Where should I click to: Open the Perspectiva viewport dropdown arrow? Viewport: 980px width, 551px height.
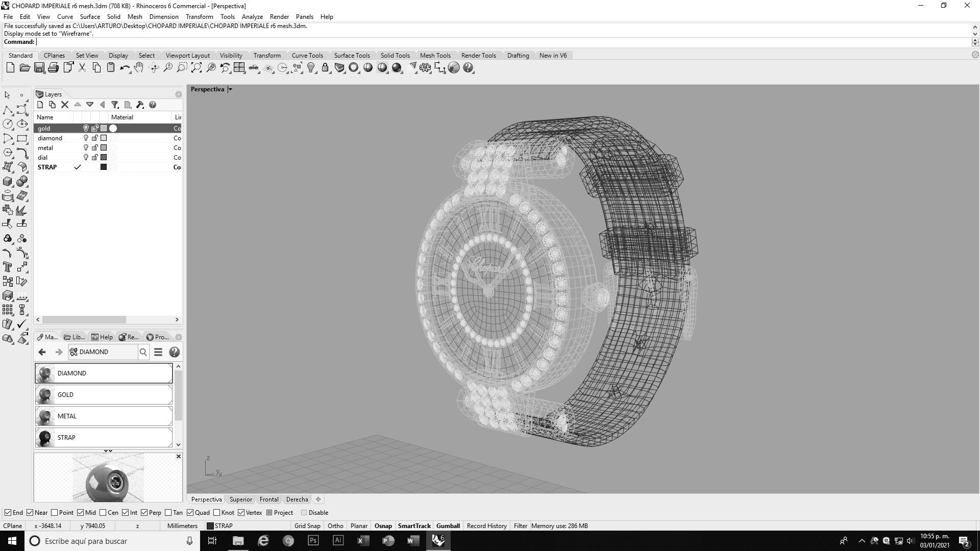[x=230, y=89]
